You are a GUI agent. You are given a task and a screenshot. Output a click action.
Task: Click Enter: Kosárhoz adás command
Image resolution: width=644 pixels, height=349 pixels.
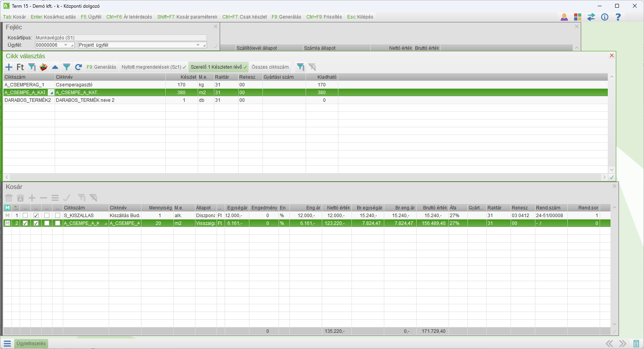coord(53,17)
